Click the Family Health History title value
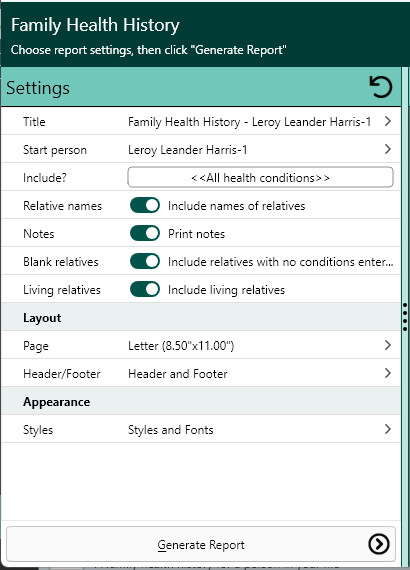 (x=249, y=122)
